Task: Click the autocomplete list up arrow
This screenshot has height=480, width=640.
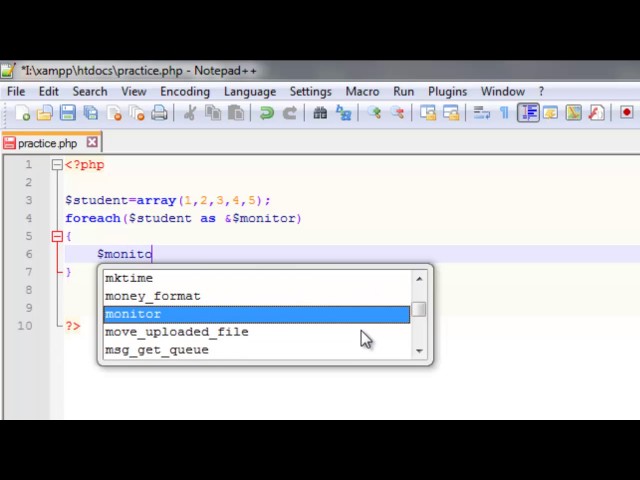Action: (x=419, y=279)
